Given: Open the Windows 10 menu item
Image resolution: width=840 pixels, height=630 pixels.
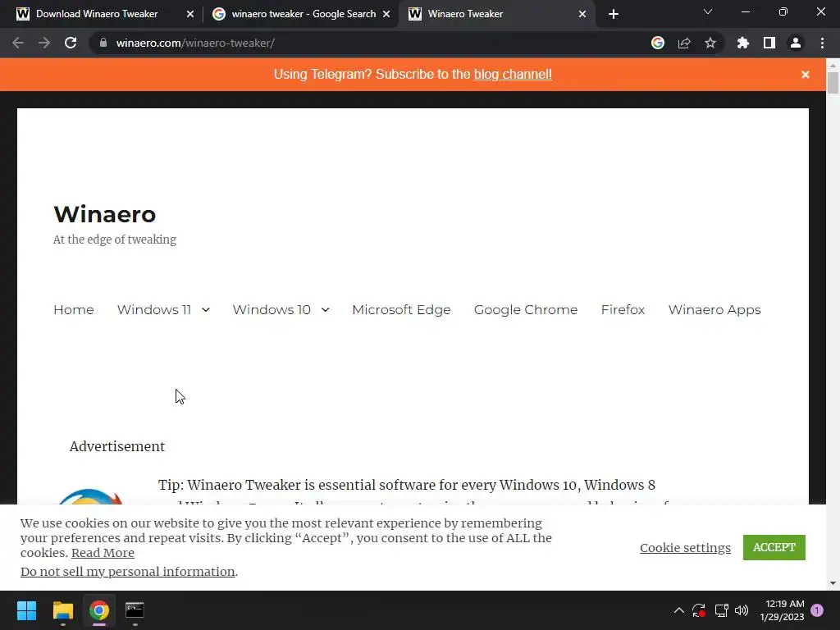Looking at the screenshot, I should point(272,309).
